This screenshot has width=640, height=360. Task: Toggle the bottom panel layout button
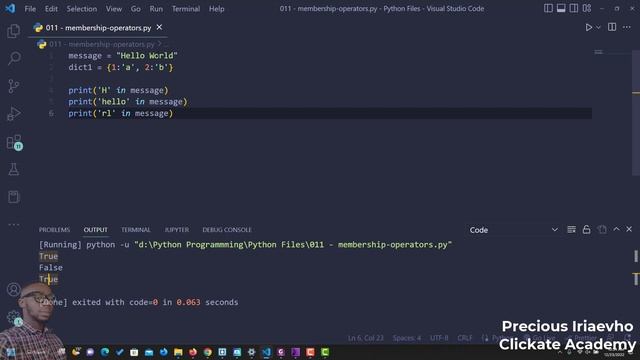pyautogui.click(x=561, y=8)
